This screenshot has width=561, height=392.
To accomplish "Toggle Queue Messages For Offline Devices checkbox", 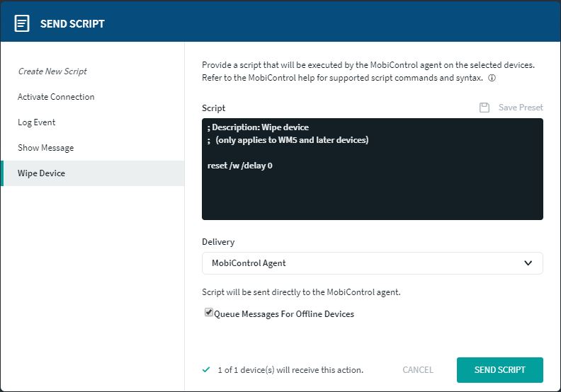I will (x=208, y=312).
